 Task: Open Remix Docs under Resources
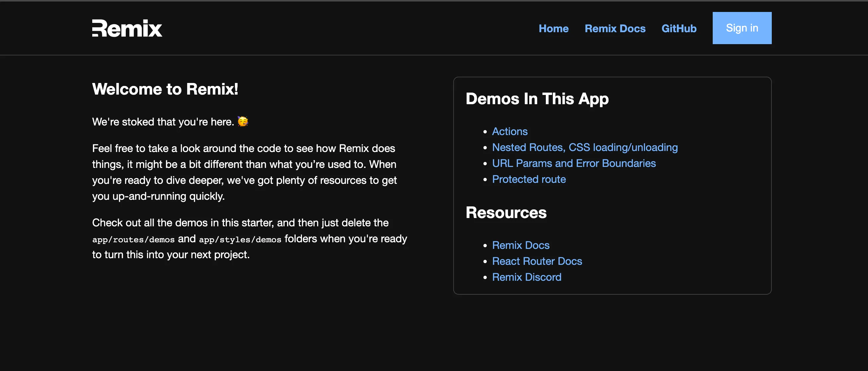tap(521, 245)
